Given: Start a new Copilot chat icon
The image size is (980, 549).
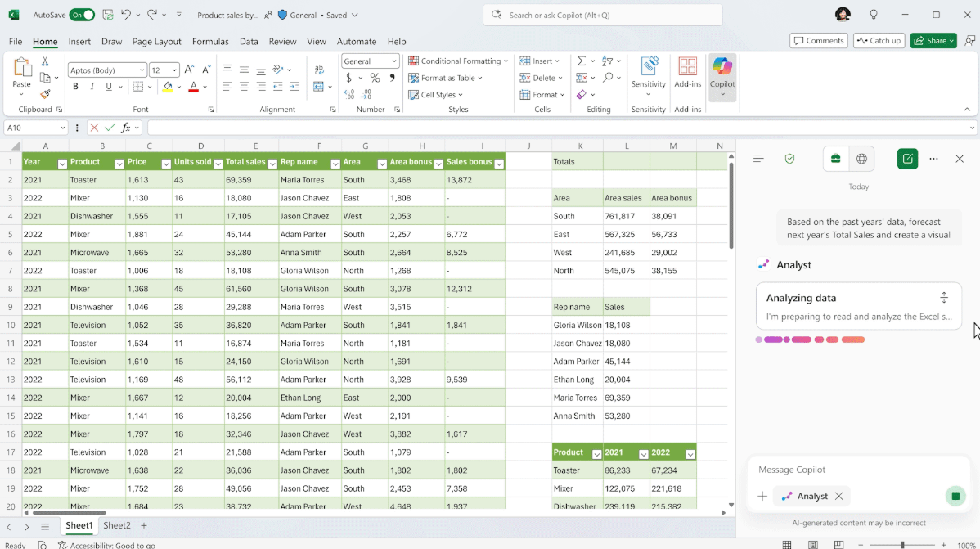Looking at the screenshot, I should click(906, 159).
